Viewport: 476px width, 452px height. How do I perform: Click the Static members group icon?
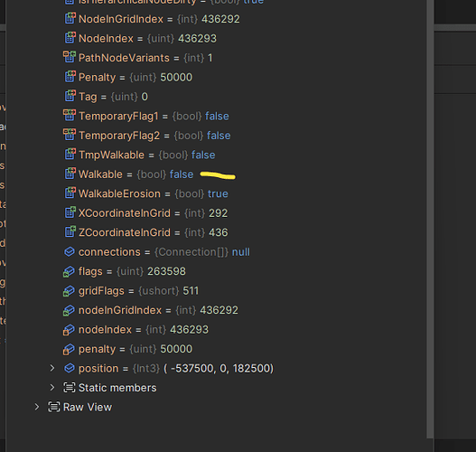(70, 388)
